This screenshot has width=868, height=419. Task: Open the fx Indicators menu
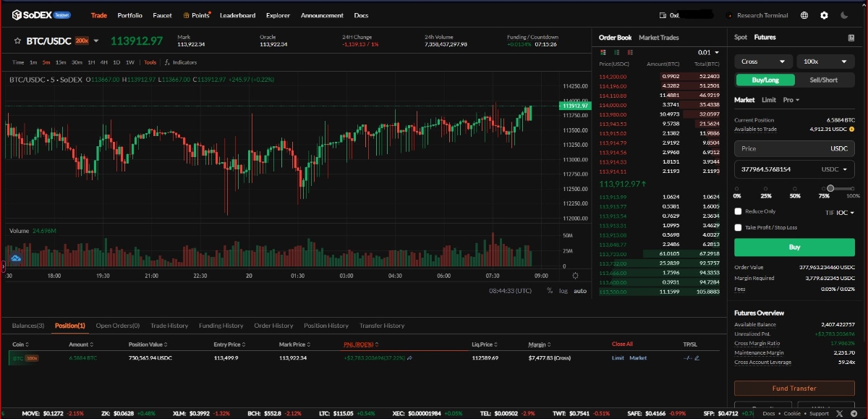tap(180, 63)
